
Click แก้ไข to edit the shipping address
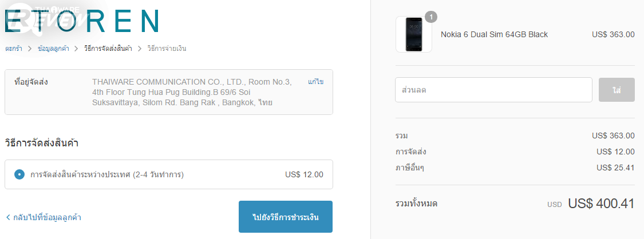click(x=315, y=82)
